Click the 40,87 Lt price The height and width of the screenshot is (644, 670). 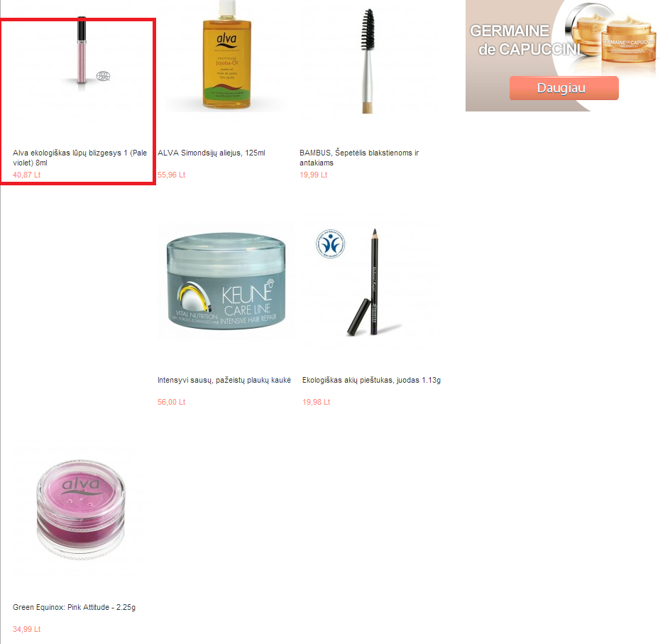coord(26,175)
